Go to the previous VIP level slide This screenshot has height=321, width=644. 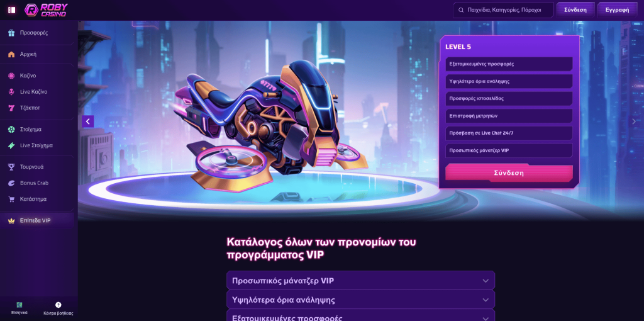click(x=88, y=121)
